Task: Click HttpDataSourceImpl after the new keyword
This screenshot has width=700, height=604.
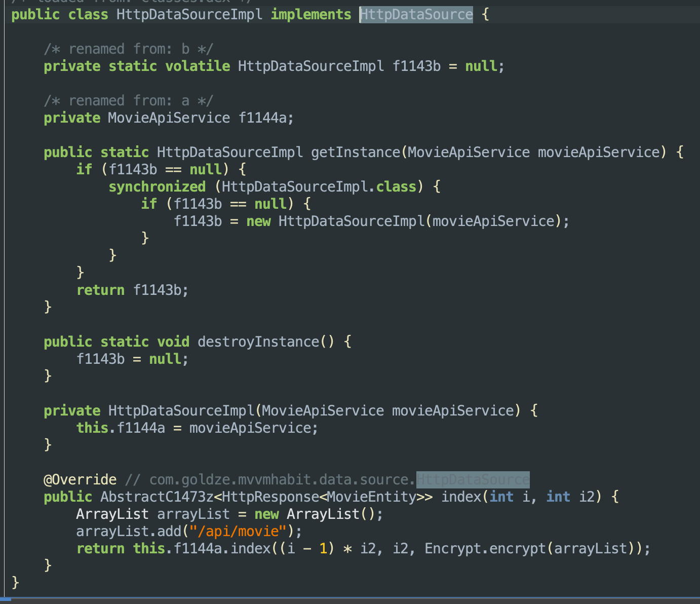Action: coord(352,221)
